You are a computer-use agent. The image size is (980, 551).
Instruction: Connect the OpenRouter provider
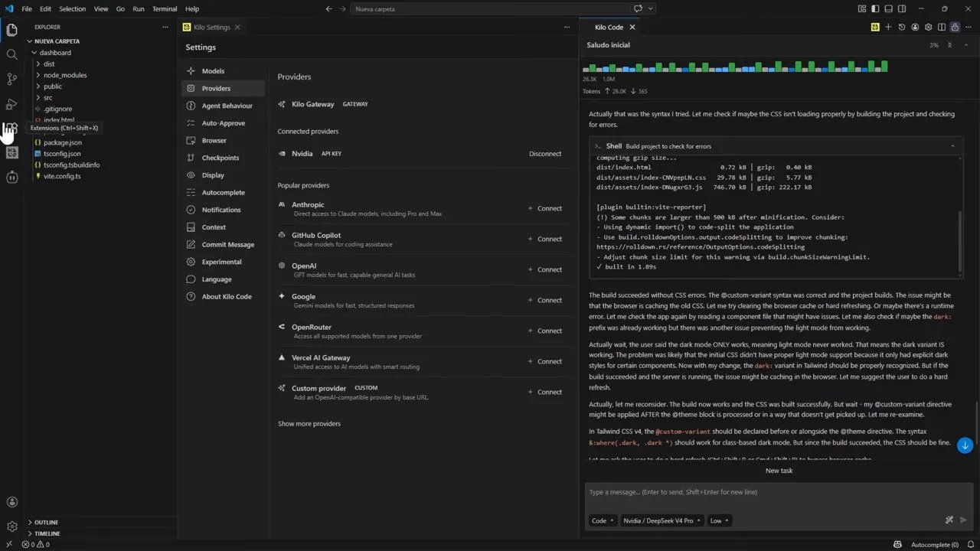click(x=545, y=331)
